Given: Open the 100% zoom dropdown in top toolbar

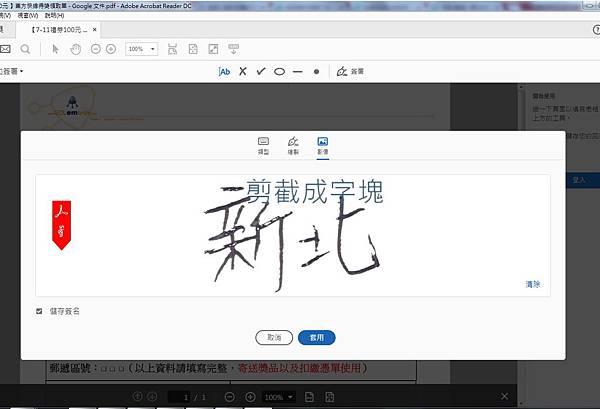Looking at the screenshot, I should tap(142, 49).
